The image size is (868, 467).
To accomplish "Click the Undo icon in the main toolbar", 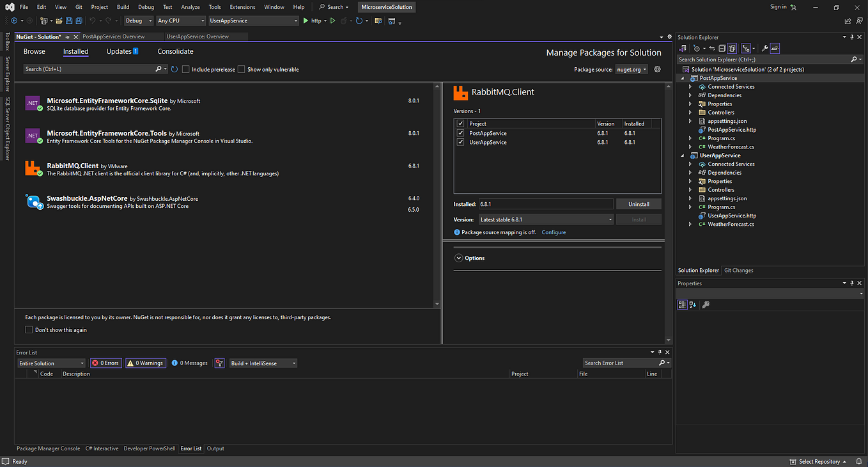I will (x=93, y=20).
